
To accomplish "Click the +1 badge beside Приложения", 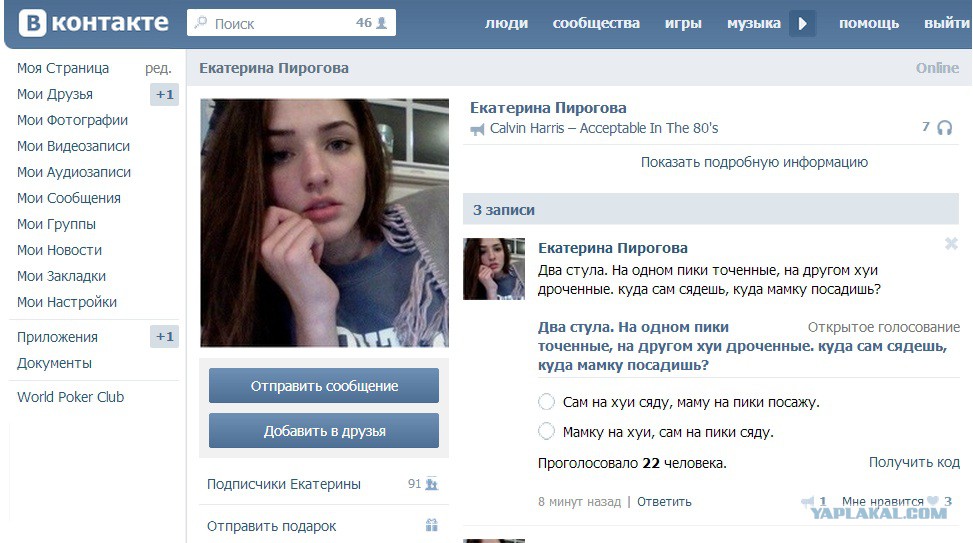I will (164, 336).
